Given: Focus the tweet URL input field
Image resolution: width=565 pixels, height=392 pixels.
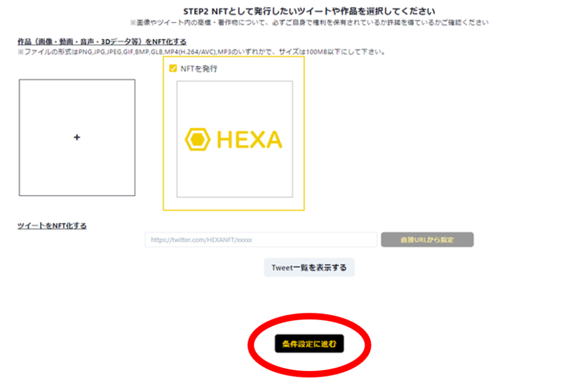Looking at the screenshot, I should click(x=261, y=240).
